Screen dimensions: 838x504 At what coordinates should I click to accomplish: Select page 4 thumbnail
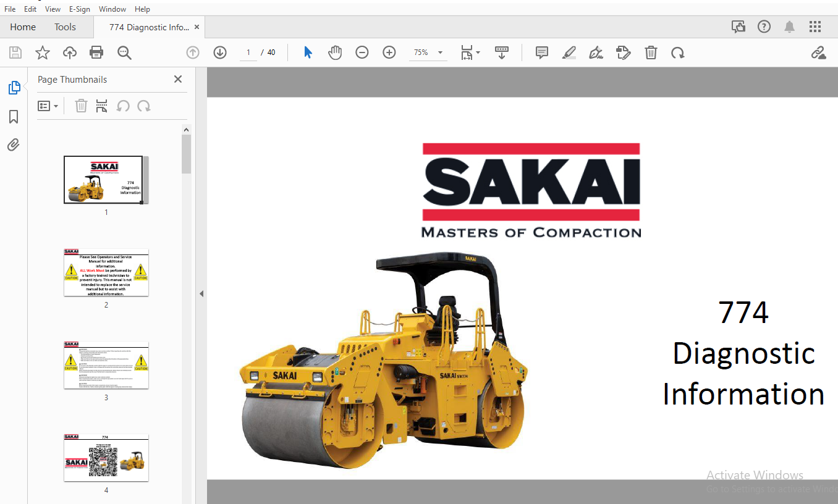(106, 458)
